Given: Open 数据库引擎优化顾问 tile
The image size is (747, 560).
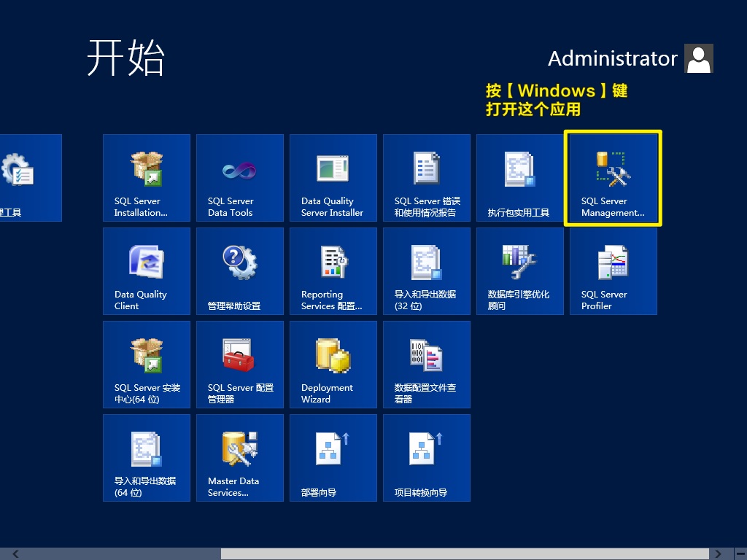Looking at the screenshot, I should tap(520, 271).
